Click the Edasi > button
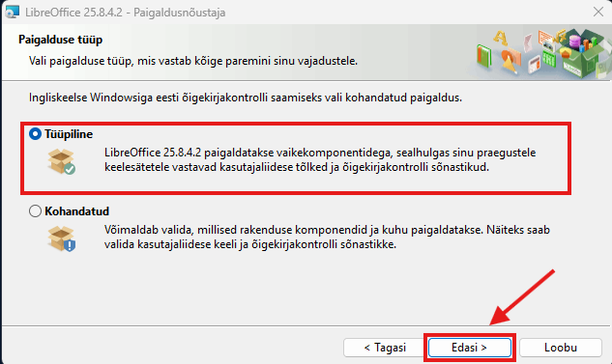This screenshot has width=612, height=364. 470,348
